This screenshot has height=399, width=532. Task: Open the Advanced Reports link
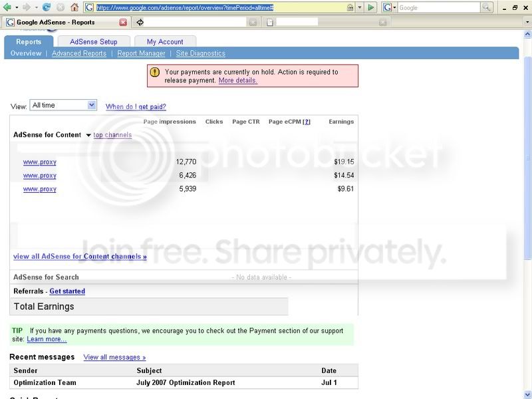coord(79,53)
